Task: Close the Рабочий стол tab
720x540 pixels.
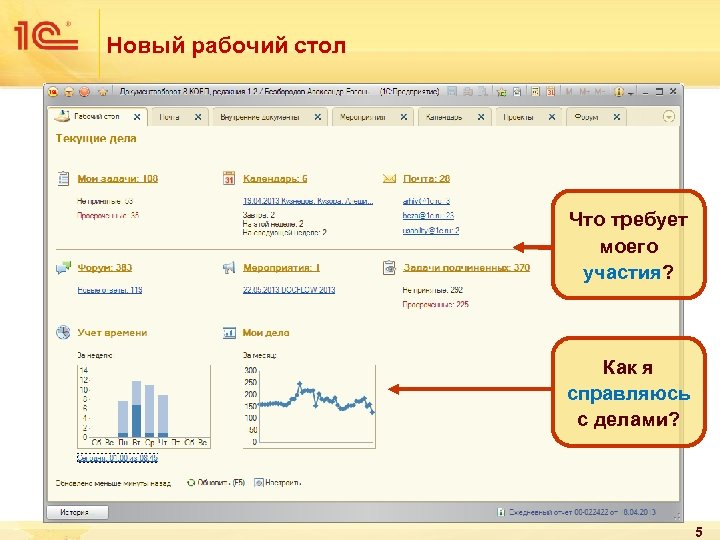Action: 137,117
